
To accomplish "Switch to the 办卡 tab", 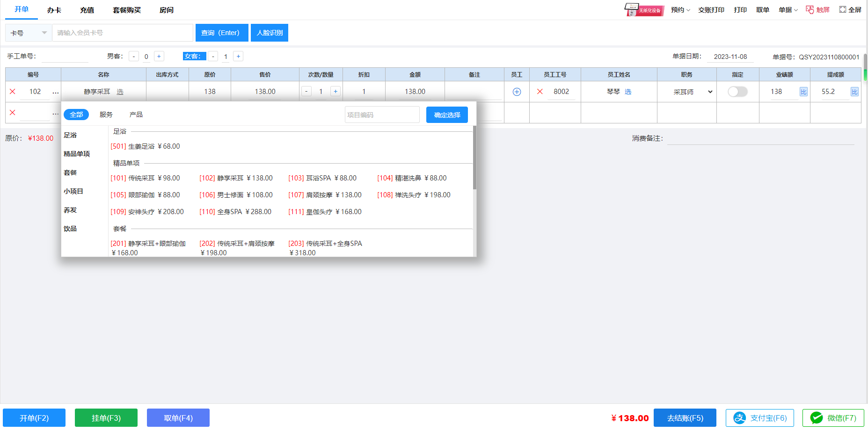I will tap(54, 10).
